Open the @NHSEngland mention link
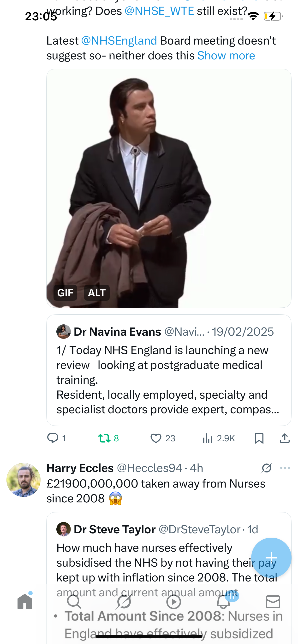Image resolution: width=298 pixels, height=644 pixels. 119,40
